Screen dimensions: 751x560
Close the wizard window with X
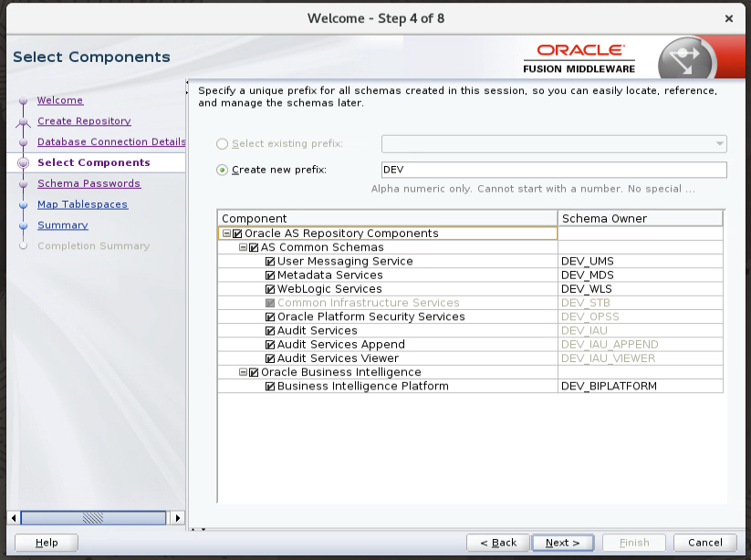pyautogui.click(x=729, y=18)
